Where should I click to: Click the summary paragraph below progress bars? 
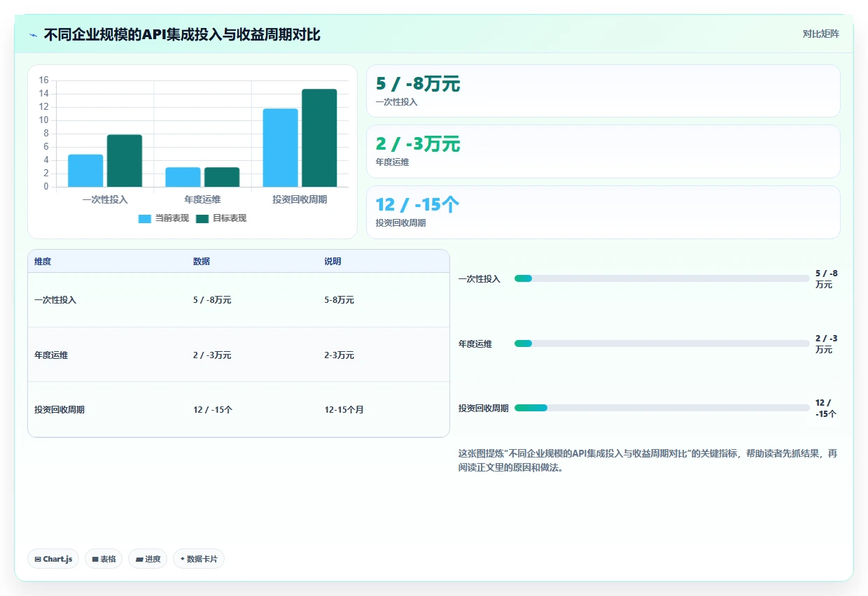point(647,461)
